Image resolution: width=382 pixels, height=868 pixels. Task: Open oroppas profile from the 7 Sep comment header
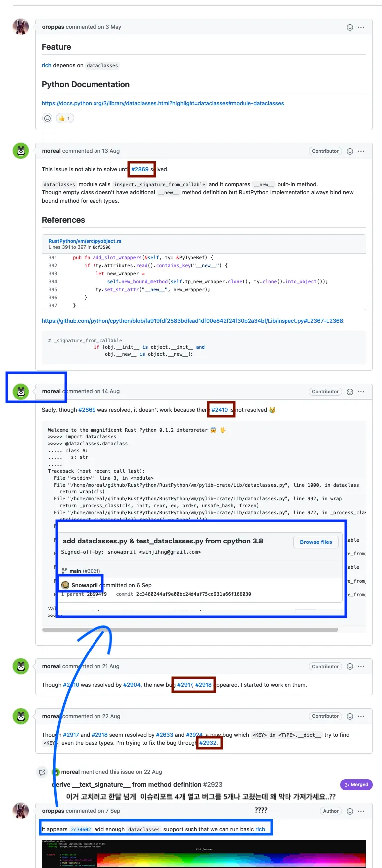coord(53,811)
